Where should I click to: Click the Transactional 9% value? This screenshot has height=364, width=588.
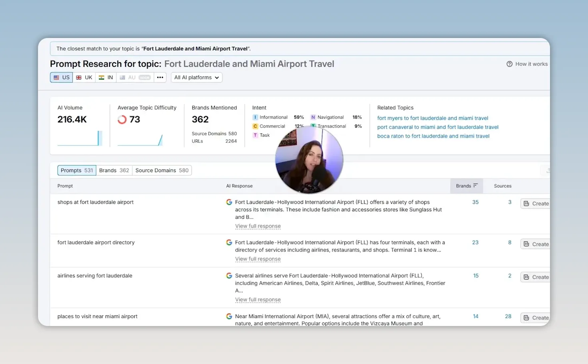pyautogui.click(x=358, y=126)
